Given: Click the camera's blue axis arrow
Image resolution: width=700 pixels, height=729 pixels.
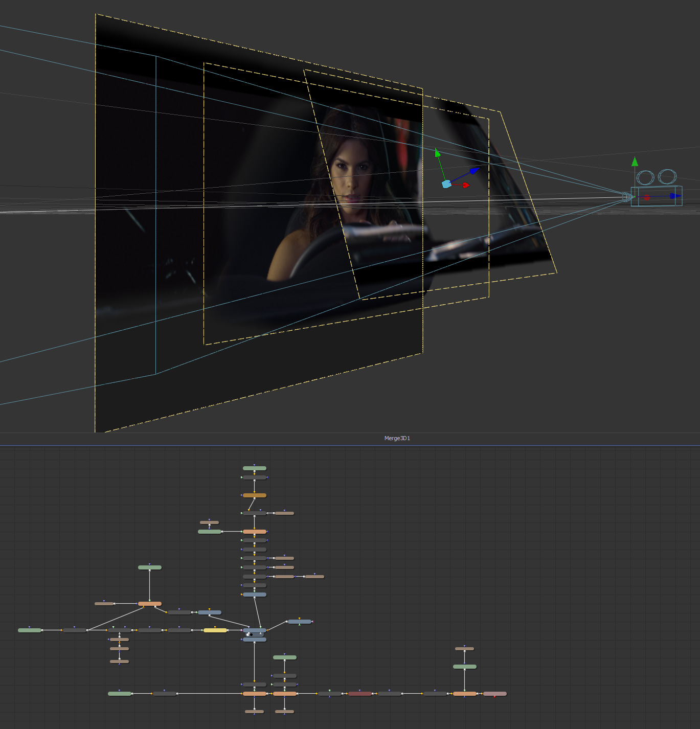Looking at the screenshot, I should pos(675,196).
